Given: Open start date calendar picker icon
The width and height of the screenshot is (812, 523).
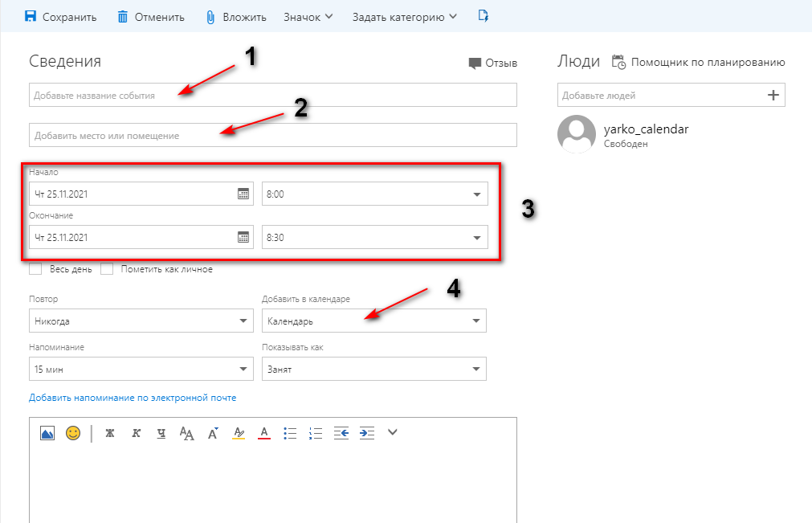Looking at the screenshot, I should [x=243, y=194].
